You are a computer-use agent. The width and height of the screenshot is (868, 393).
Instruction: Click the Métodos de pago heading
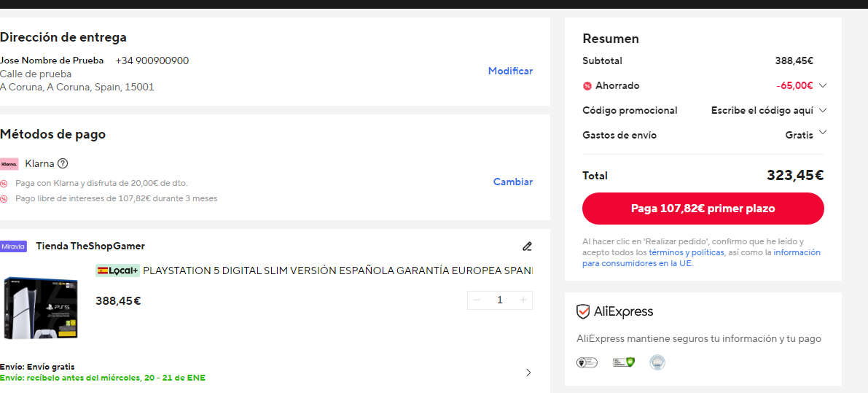[x=52, y=134]
